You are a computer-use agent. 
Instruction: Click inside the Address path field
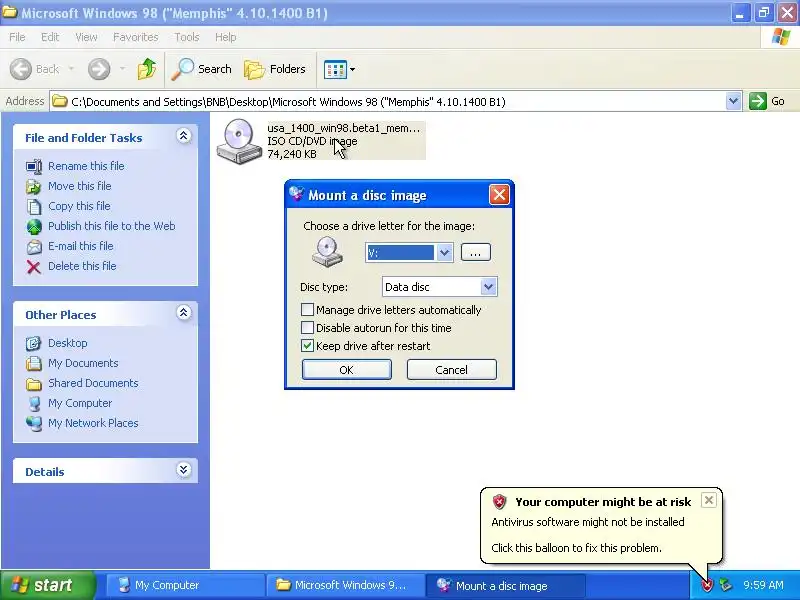[x=388, y=102]
